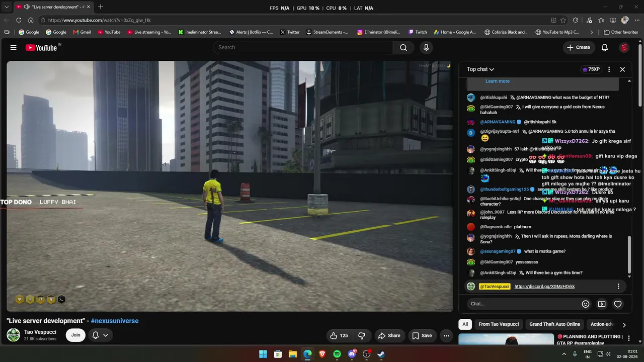Open the tab search dropdown

point(7,7)
